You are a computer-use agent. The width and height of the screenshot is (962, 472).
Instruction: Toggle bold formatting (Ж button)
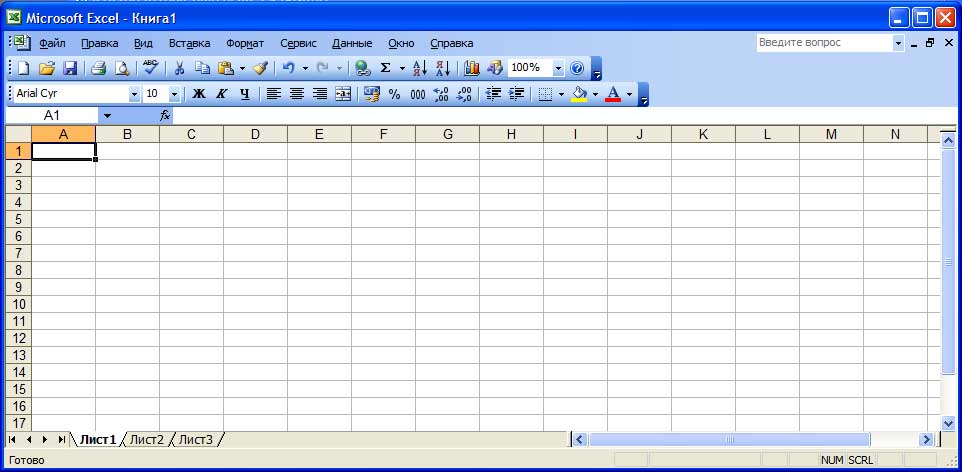pyautogui.click(x=198, y=94)
